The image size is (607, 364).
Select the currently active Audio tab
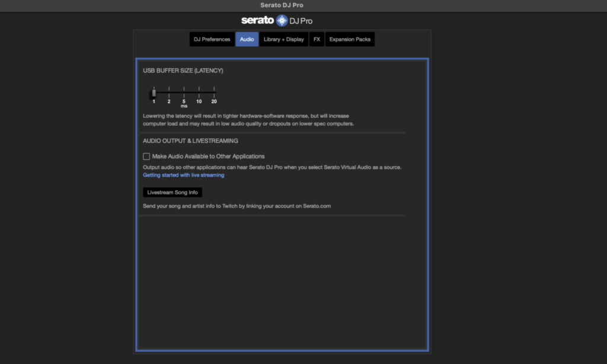tap(247, 39)
